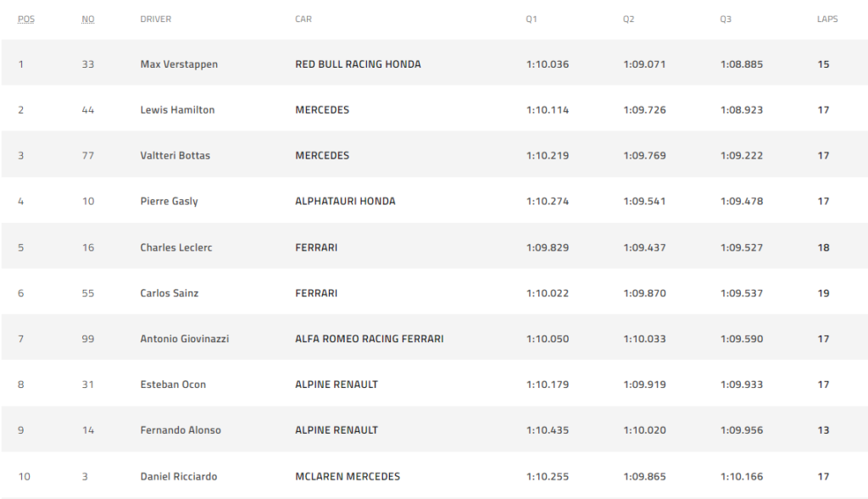Click the LAPS column header

pyautogui.click(x=827, y=19)
